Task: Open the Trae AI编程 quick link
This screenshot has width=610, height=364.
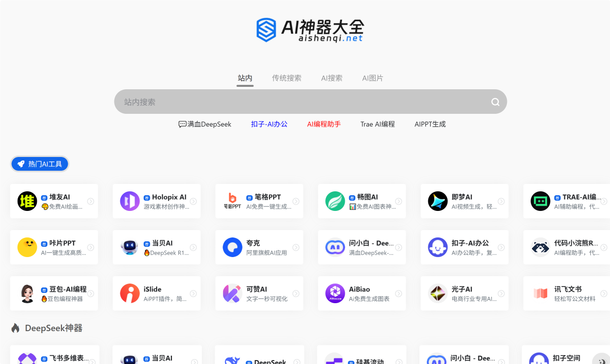Action: click(x=378, y=124)
